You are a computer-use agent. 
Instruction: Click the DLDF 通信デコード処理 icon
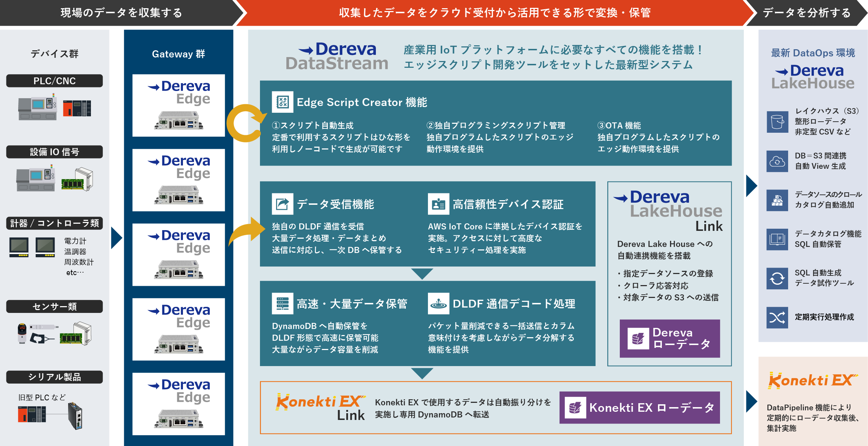(x=438, y=304)
